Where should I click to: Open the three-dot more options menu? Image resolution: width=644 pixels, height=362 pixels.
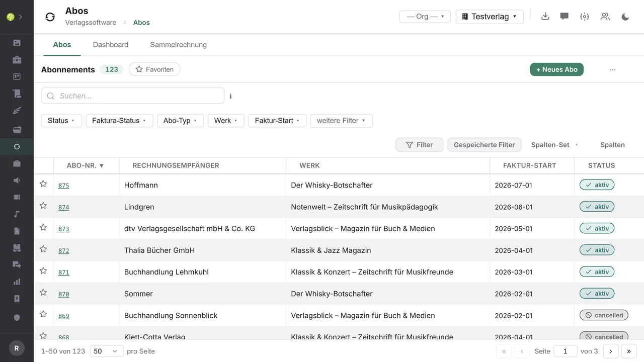pyautogui.click(x=612, y=69)
